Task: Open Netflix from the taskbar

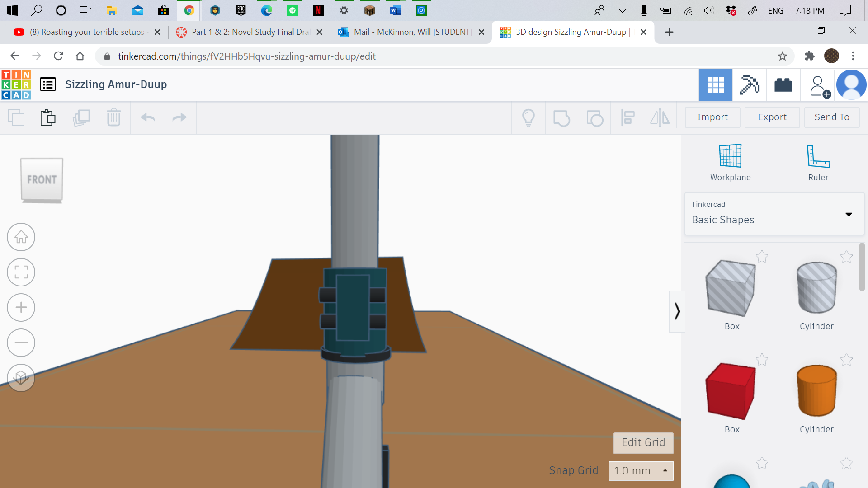Action: point(318,10)
